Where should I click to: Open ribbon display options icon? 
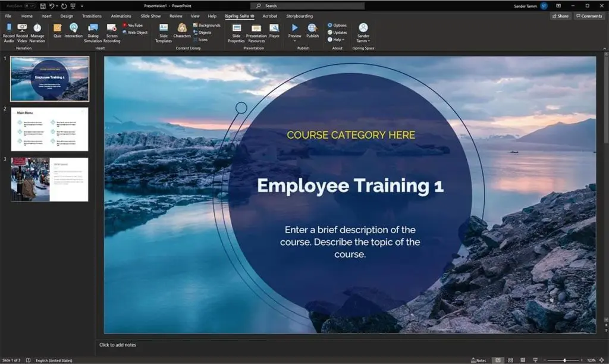[558, 6]
